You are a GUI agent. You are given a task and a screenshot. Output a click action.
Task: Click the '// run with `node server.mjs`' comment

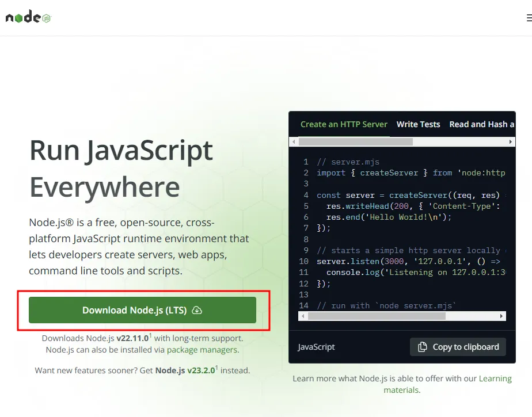[x=386, y=305]
